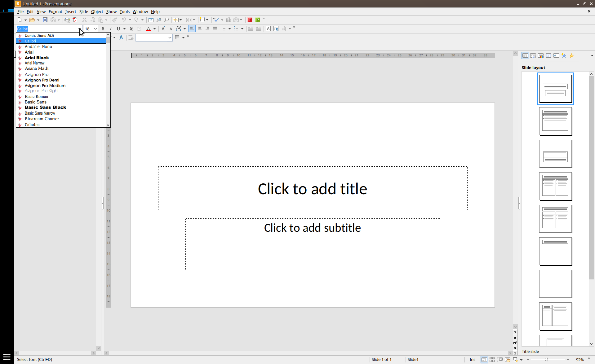Switch to slide sorter view icon
The height and width of the screenshot is (364, 595).
tap(492, 359)
